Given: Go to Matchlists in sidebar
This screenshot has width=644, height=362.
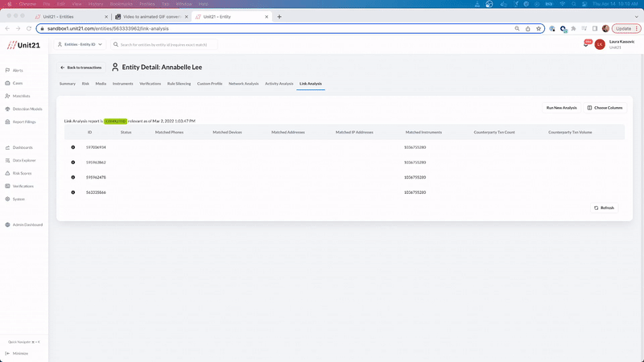Looking at the screenshot, I should coord(18,96).
